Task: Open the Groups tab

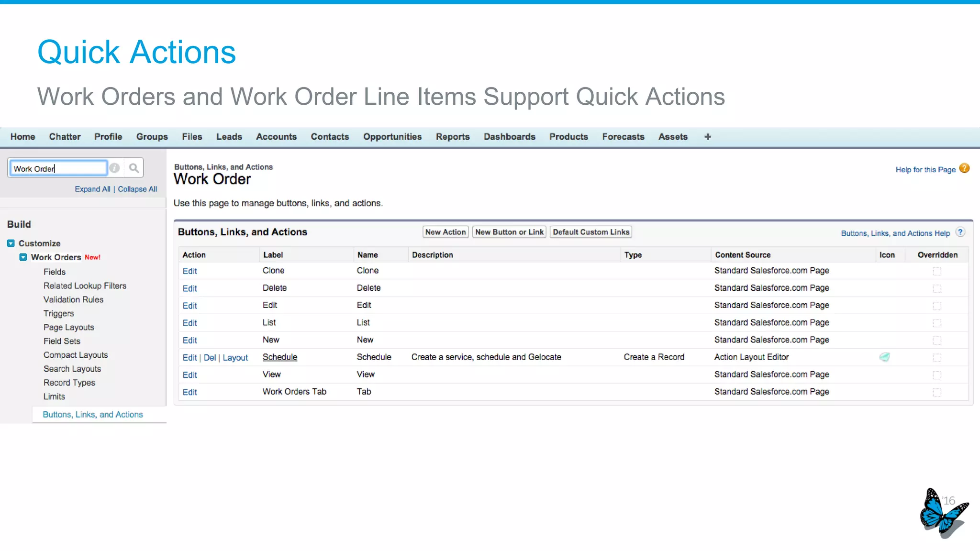Action: point(152,137)
